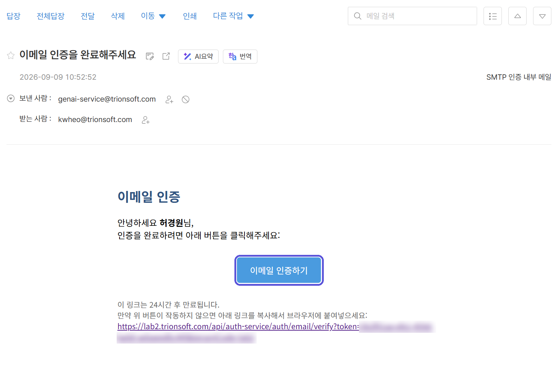Open the memo/note icon beside the subject
This screenshot has height=392, width=560.
pos(150,56)
